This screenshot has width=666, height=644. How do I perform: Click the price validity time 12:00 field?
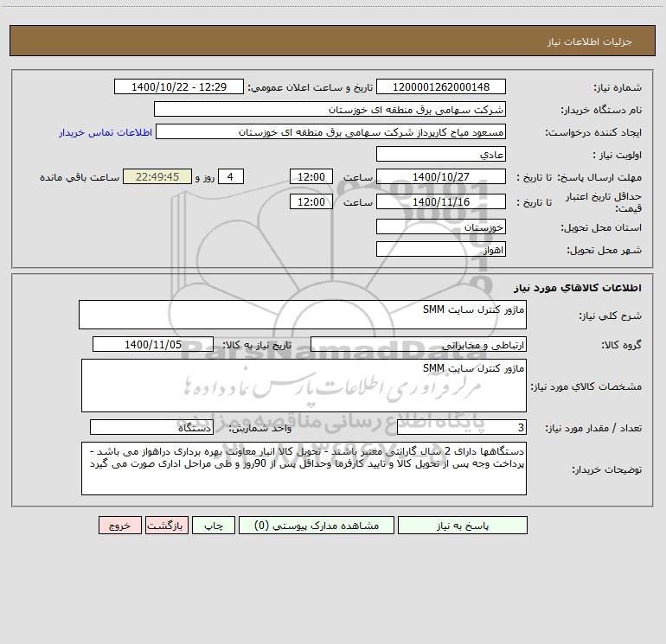point(311,201)
